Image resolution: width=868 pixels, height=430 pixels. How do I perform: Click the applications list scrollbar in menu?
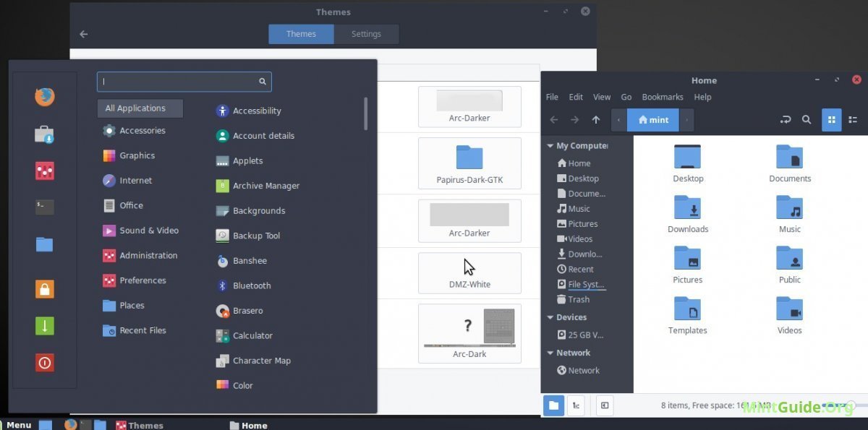365,113
